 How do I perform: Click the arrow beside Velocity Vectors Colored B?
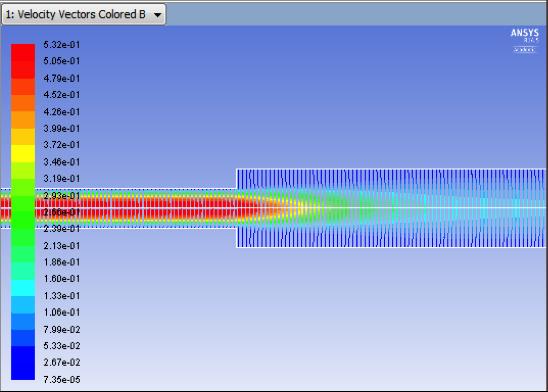coord(158,15)
